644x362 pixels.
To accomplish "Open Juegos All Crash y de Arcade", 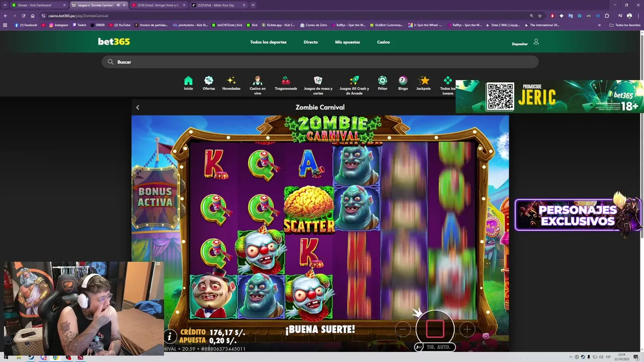I will (354, 85).
